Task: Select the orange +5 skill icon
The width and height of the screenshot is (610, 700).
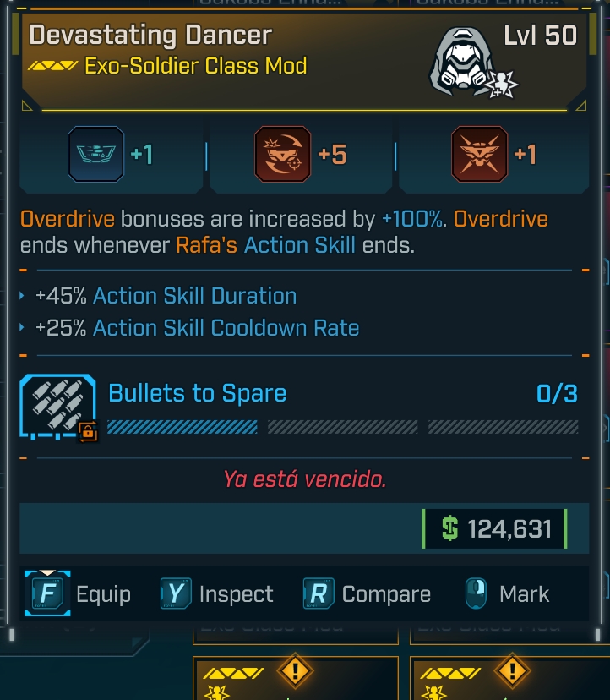Action: [x=283, y=154]
